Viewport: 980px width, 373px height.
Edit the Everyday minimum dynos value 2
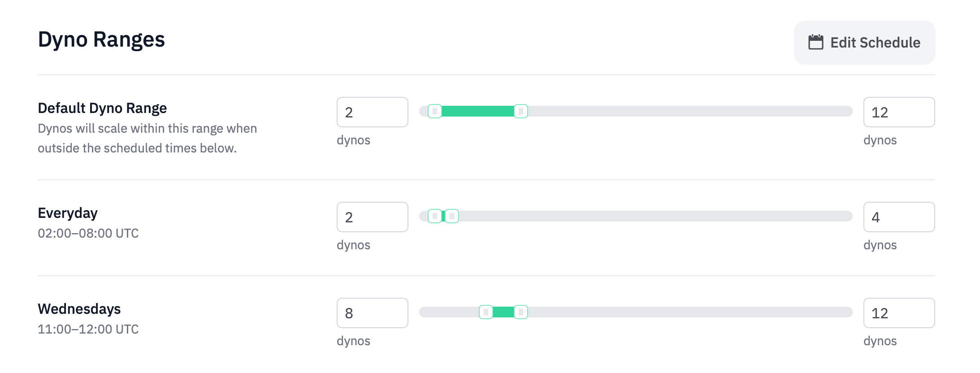[372, 217]
